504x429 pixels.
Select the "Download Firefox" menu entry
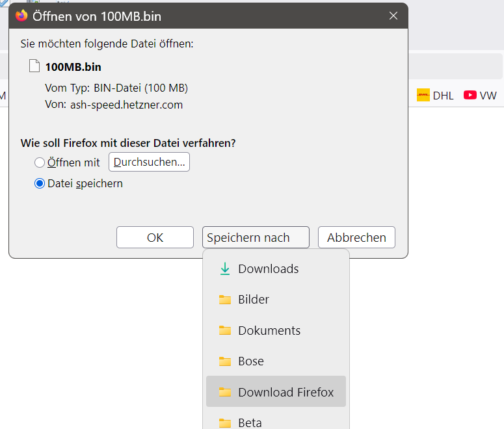pos(285,392)
